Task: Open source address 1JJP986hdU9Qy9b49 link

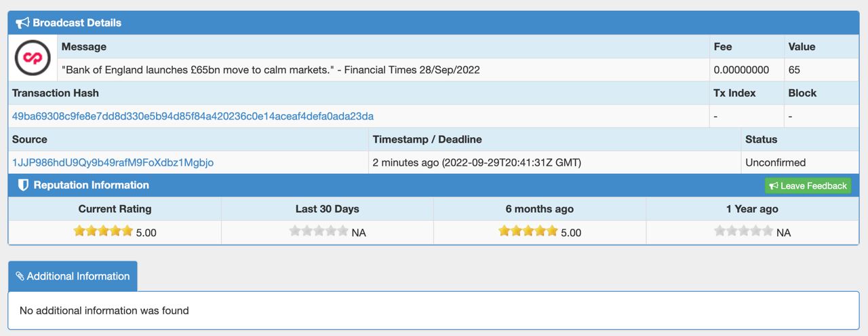Action: [x=113, y=162]
